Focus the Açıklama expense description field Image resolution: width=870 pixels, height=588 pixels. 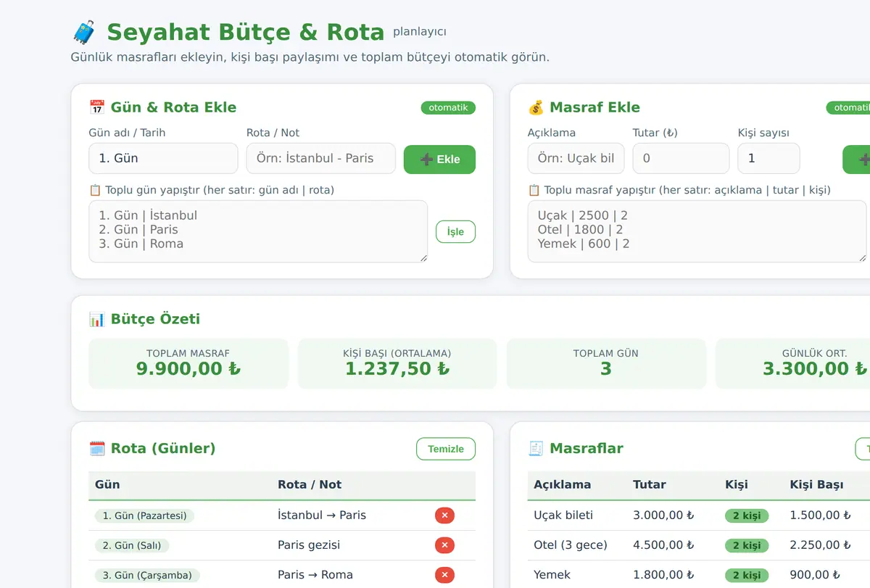click(x=576, y=158)
